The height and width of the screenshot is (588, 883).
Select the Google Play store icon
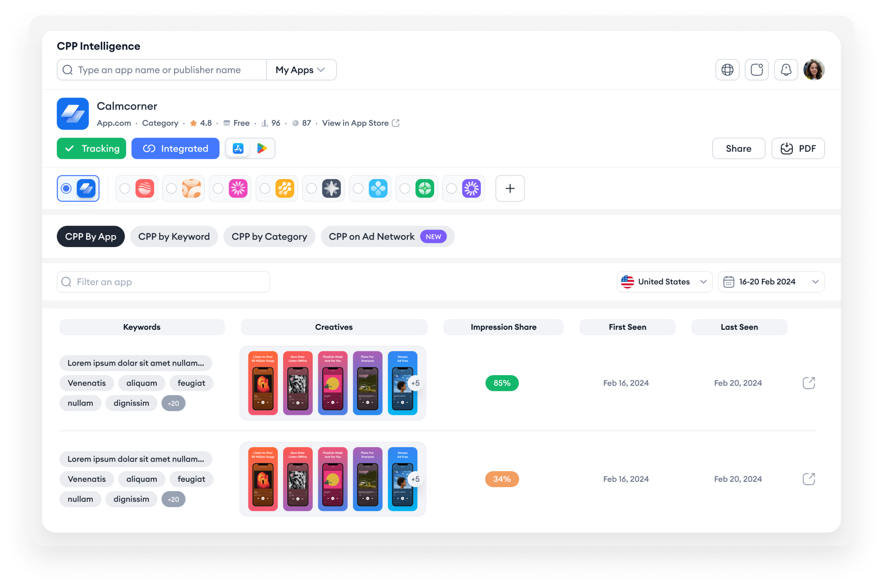(x=262, y=149)
